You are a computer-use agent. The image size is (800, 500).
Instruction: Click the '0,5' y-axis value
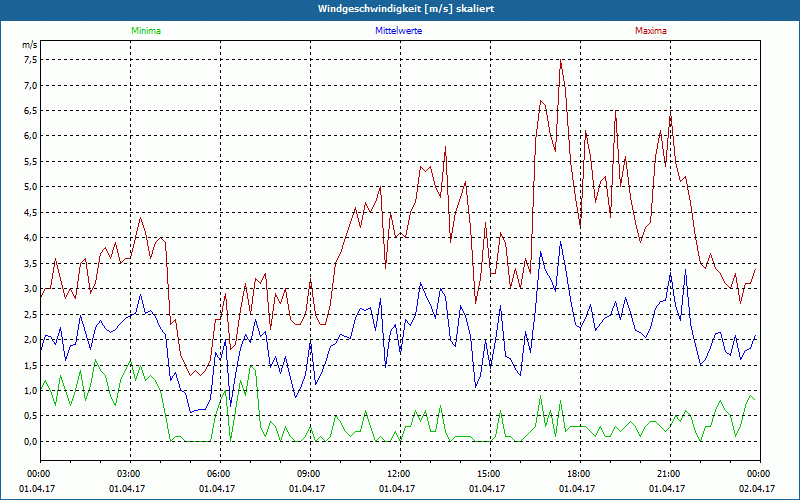tap(31, 416)
